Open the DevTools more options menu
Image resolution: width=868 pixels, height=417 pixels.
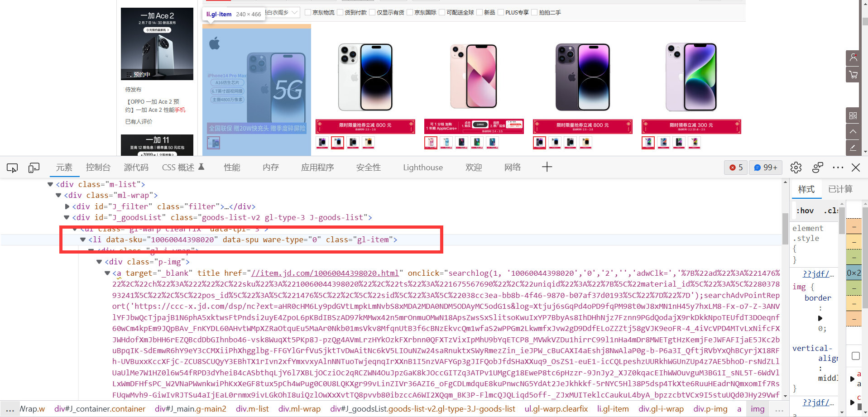click(838, 168)
